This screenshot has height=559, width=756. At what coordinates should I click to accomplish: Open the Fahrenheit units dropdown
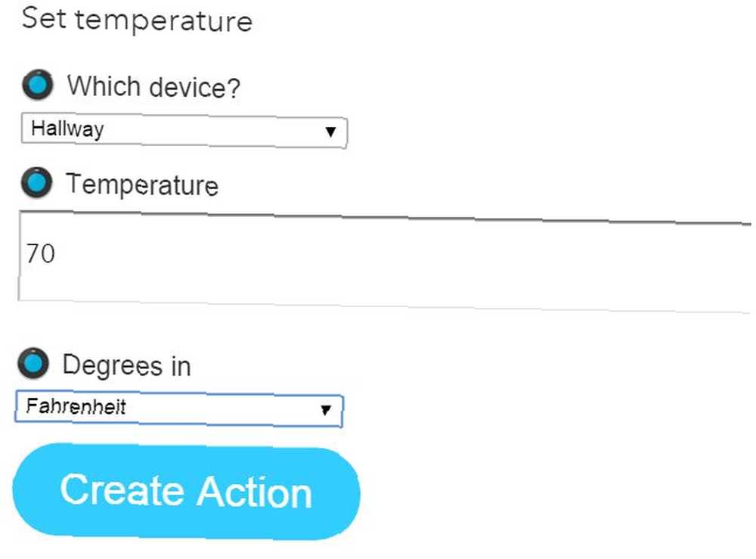pyautogui.click(x=179, y=408)
